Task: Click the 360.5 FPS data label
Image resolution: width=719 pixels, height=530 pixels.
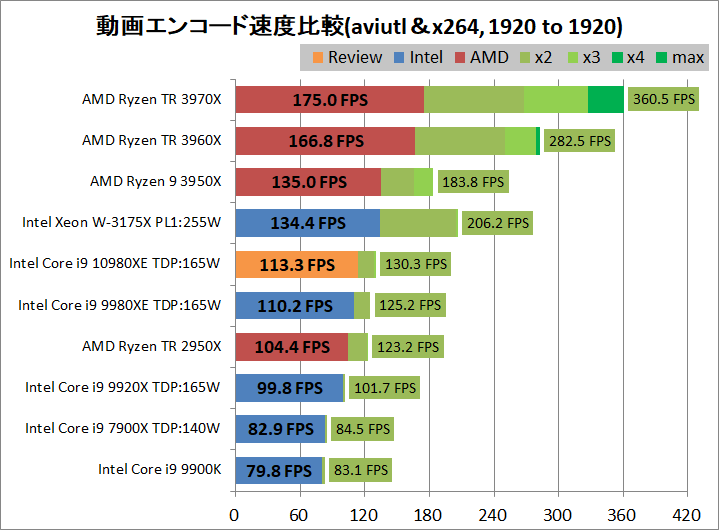Action: point(664,99)
